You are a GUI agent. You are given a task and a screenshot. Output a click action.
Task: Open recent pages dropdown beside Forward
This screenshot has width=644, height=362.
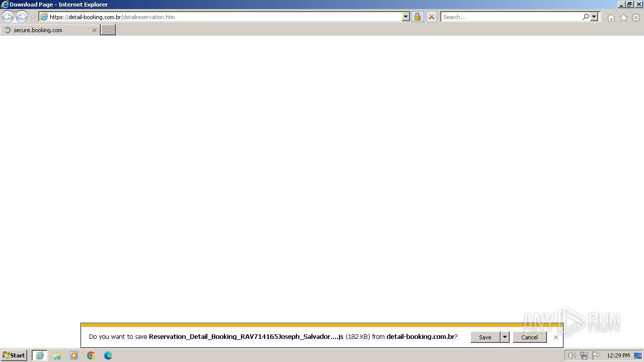click(33, 17)
